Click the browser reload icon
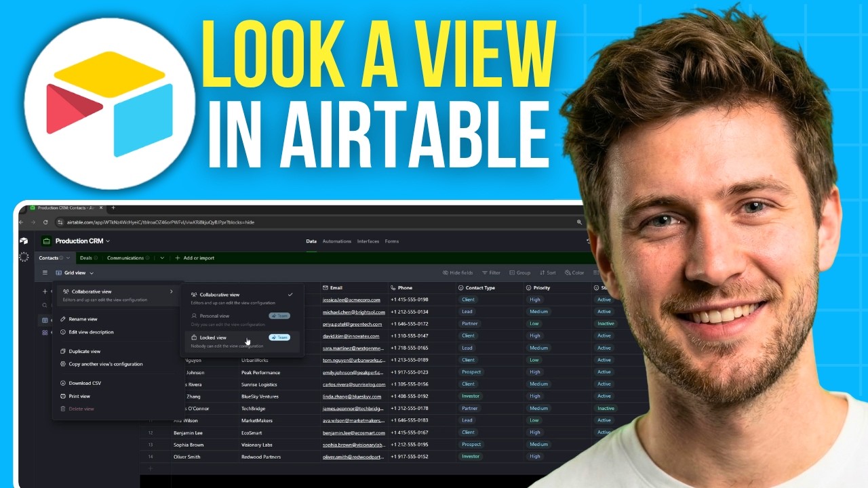This screenshot has width=868, height=488. [45, 222]
